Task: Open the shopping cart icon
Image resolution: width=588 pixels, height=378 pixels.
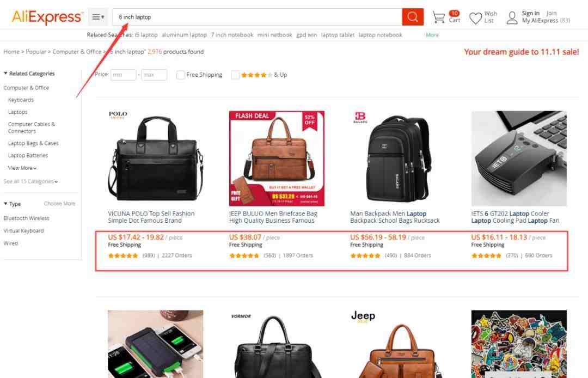Action: (x=438, y=17)
